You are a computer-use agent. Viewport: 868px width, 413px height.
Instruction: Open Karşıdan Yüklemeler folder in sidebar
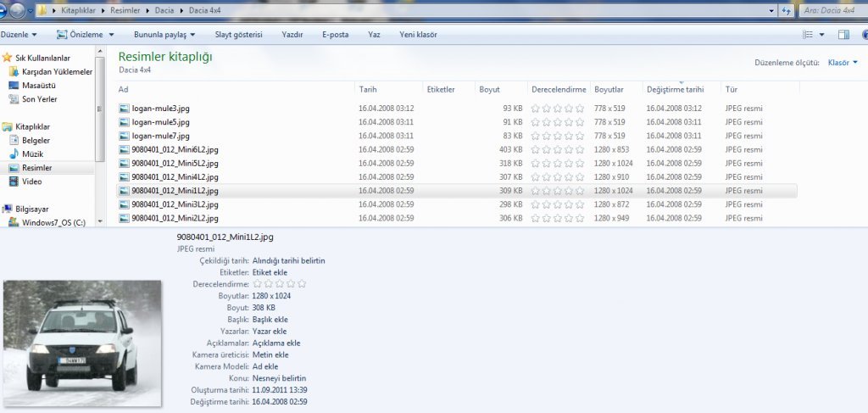(56, 72)
